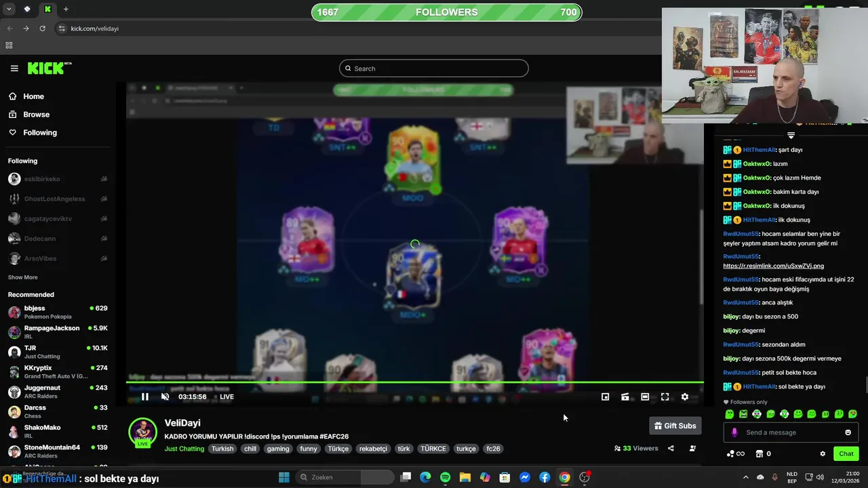Show hidden system tray icons
Image resolution: width=868 pixels, height=488 pixels.
tap(745, 477)
